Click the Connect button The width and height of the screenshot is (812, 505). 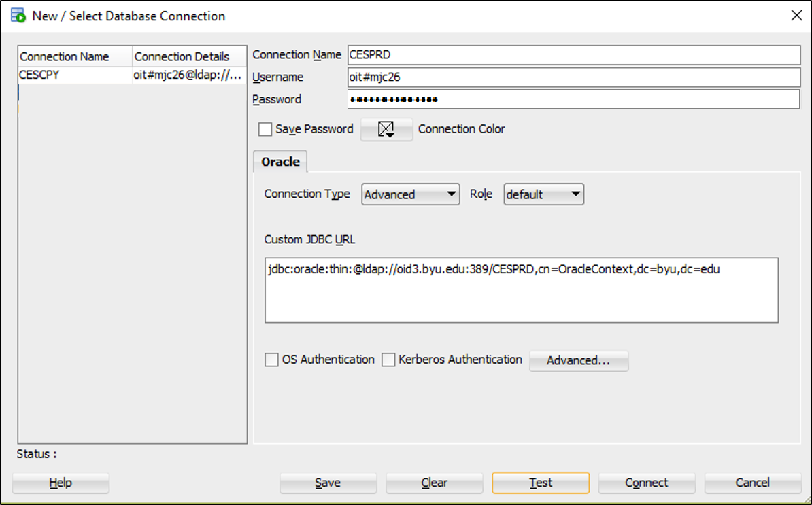pyautogui.click(x=646, y=483)
